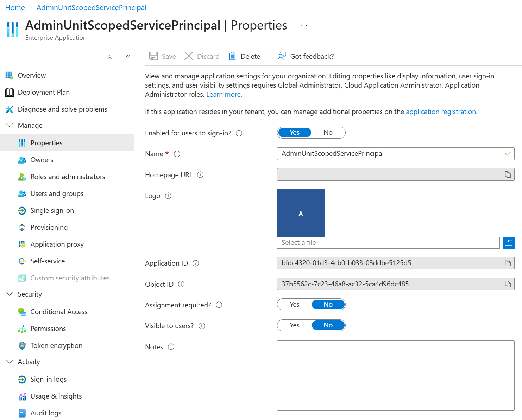
Task: Browse for a logo file via folder icon
Action: pos(509,242)
